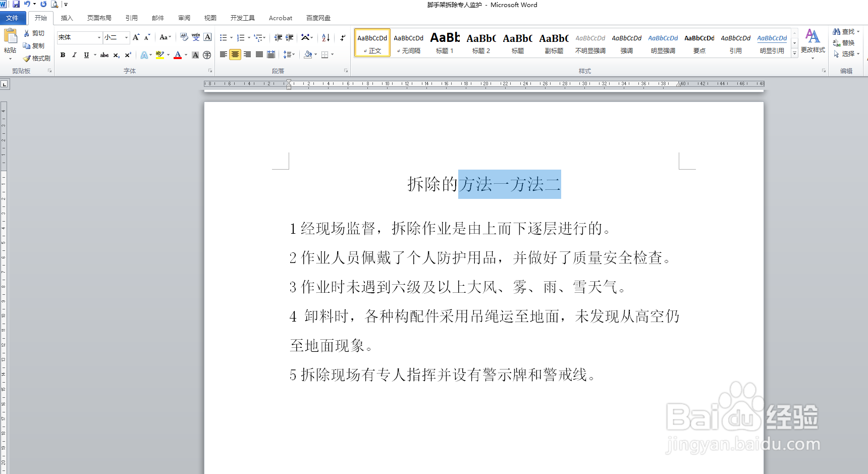Screen dimensions: 868x474
Task: Open the Borders dropdown arrow
Action: [x=333, y=55]
